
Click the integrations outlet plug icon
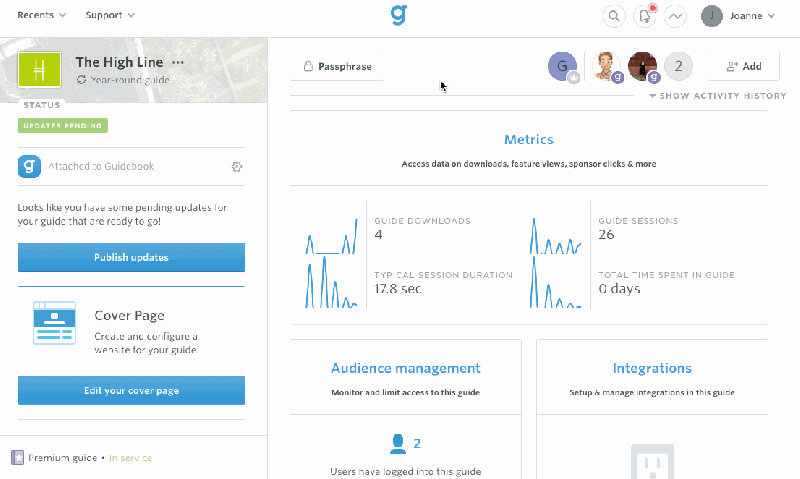coord(652,462)
